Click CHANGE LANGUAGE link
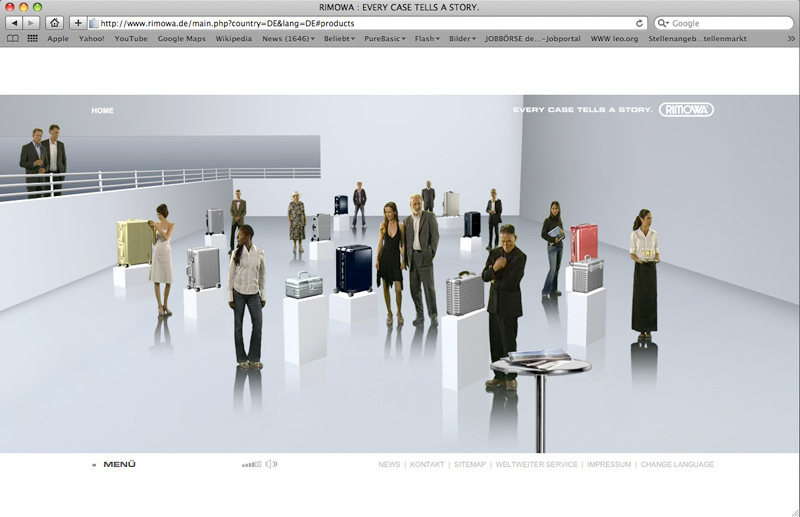This screenshot has width=800, height=517. pos(677,464)
